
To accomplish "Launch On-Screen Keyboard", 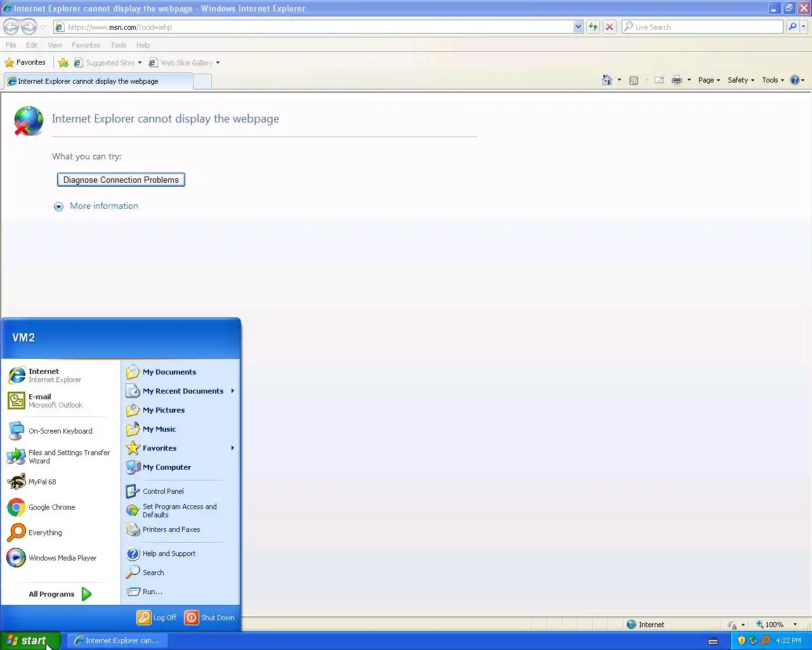I will (61, 431).
